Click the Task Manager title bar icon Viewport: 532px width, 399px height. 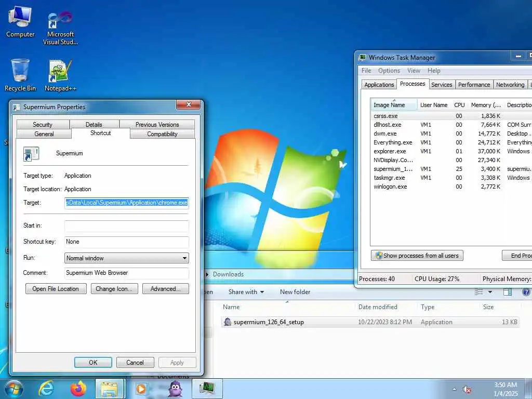coord(363,57)
